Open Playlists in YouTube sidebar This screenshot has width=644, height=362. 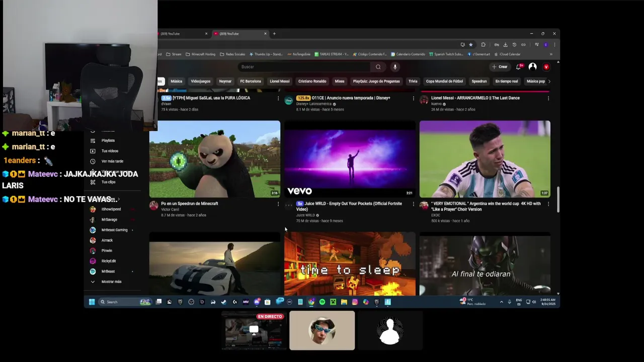108,141
